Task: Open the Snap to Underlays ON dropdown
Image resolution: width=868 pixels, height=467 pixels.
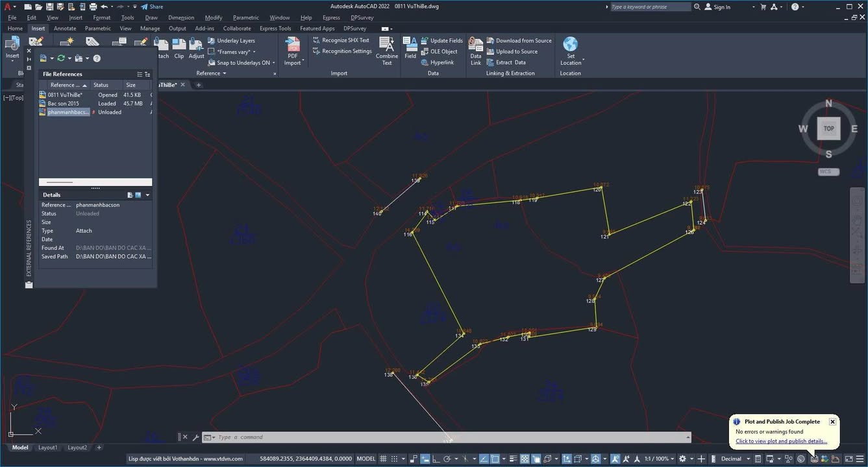Action: click(x=274, y=63)
